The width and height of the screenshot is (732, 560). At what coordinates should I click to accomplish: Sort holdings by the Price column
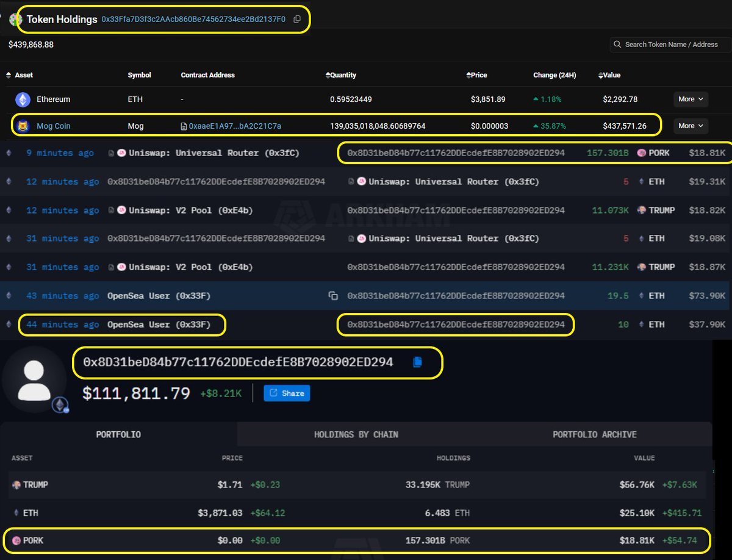point(476,75)
